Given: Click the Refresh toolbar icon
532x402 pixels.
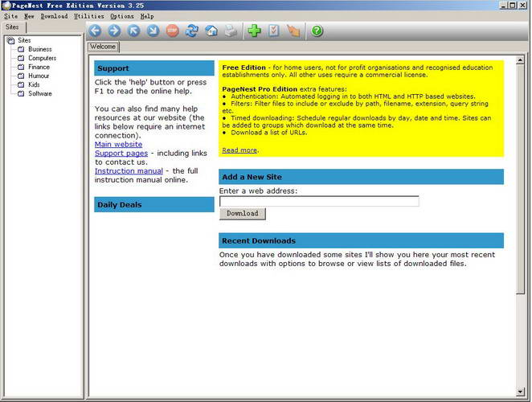Looking at the screenshot, I should (192, 31).
